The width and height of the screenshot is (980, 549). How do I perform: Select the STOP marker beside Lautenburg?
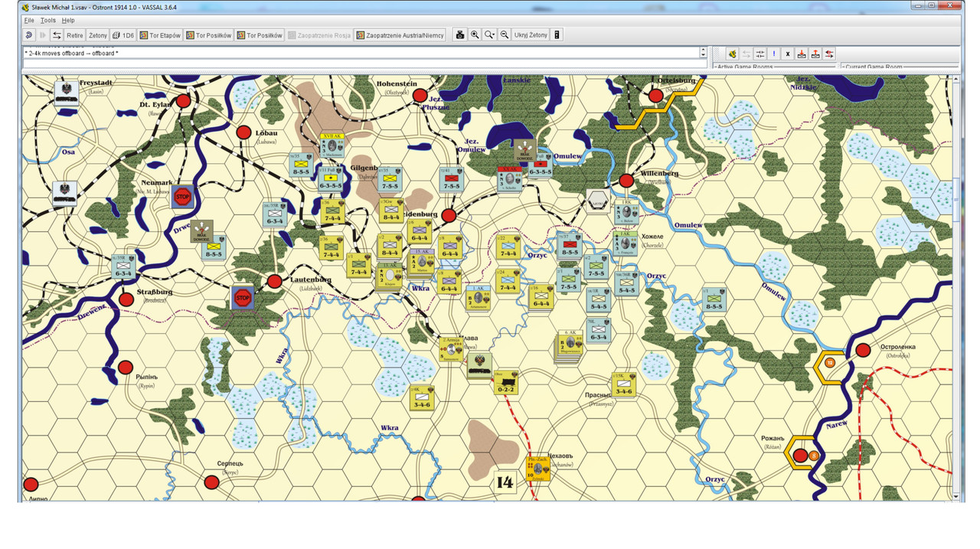[x=243, y=297]
